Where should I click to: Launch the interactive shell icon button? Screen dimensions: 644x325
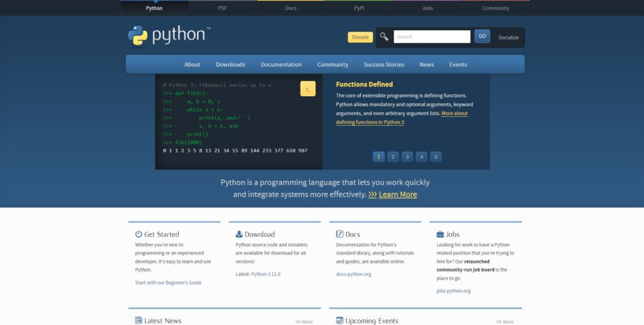[x=308, y=89]
